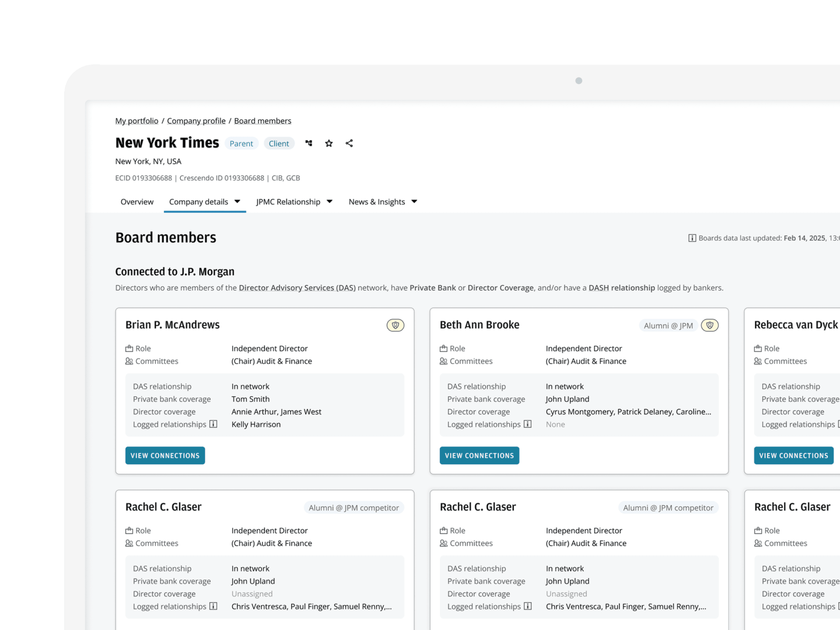Screen dimensions: 840x630
Task: Expand the Company details dropdown arrow
Action: point(237,201)
